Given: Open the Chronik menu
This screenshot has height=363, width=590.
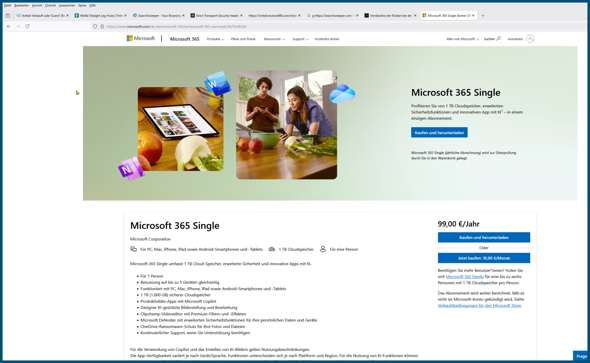Looking at the screenshot, I should pos(50,5).
